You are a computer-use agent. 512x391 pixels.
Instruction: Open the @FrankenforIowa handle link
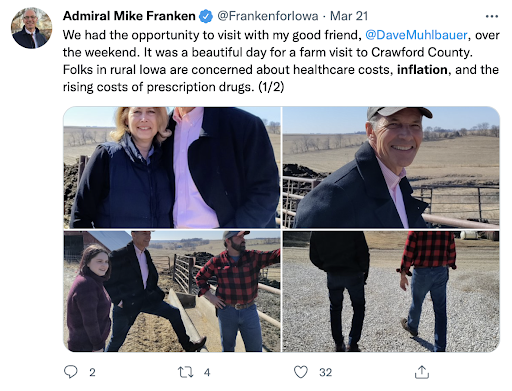268,16
